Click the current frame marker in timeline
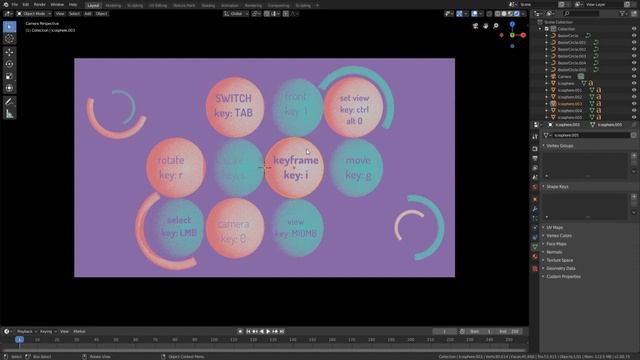Image resolution: width=640 pixels, height=360 pixels. click(19, 340)
